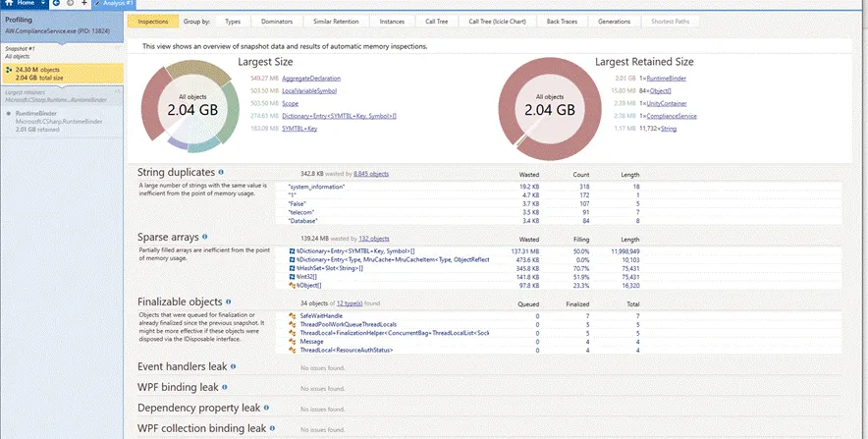Open the Finalizable objects info icon
Image resolution: width=868 pixels, height=439 pixels.
pos(229,302)
